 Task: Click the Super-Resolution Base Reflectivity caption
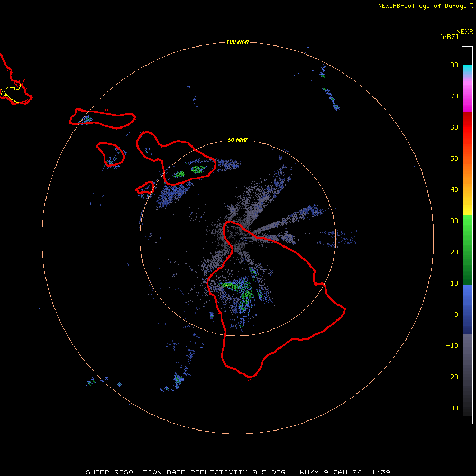click(237, 472)
